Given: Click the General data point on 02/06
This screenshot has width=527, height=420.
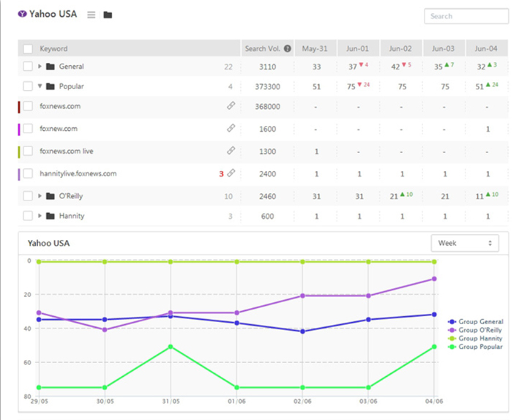Looking at the screenshot, I should (302, 331).
